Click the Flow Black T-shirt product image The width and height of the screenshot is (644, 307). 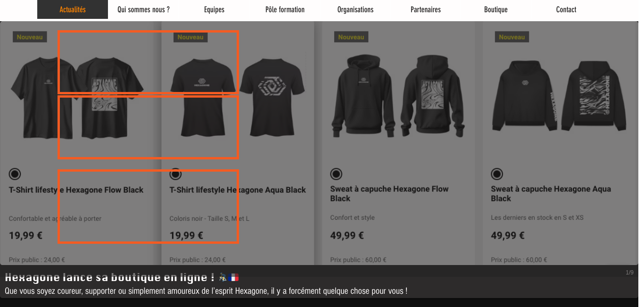coord(77,97)
